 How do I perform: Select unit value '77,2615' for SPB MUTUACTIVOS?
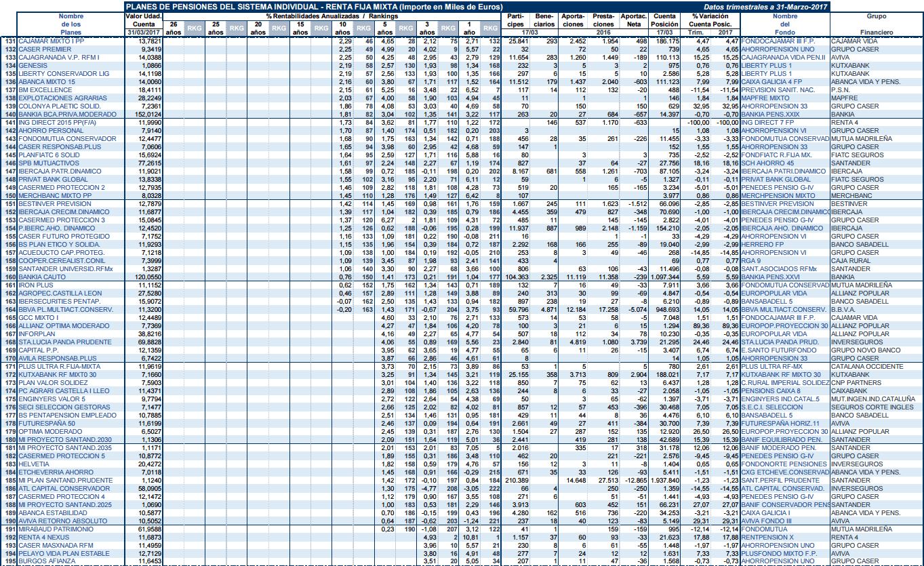pyautogui.click(x=150, y=163)
